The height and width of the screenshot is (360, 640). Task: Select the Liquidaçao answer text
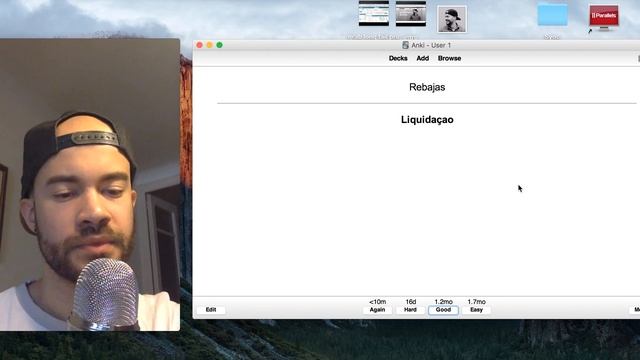(427, 120)
